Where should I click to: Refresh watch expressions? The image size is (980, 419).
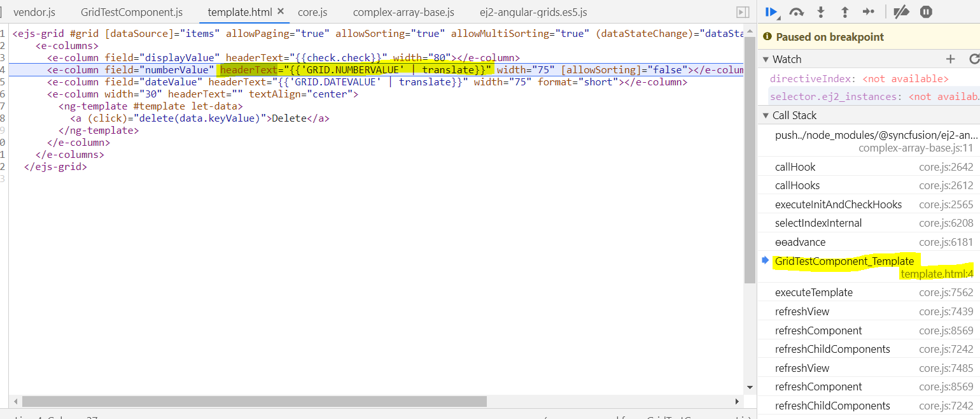coord(974,59)
